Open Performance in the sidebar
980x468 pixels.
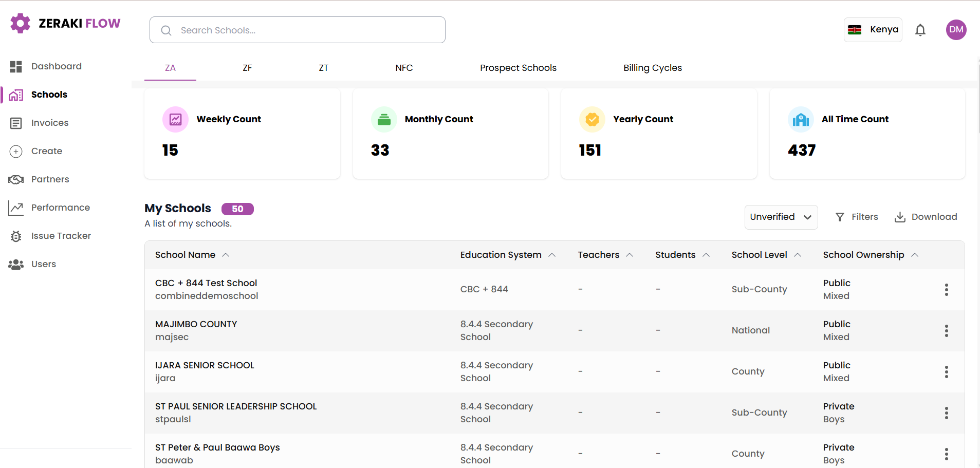pyautogui.click(x=61, y=208)
